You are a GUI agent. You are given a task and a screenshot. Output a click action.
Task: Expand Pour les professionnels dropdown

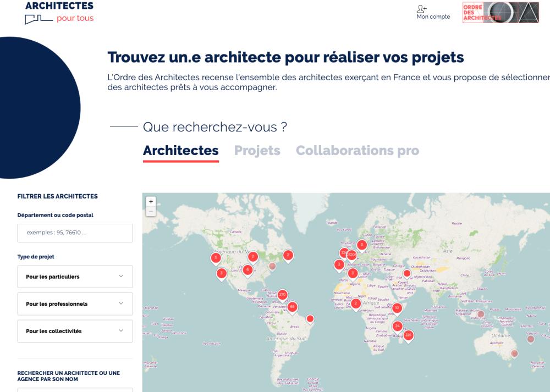coord(75,303)
